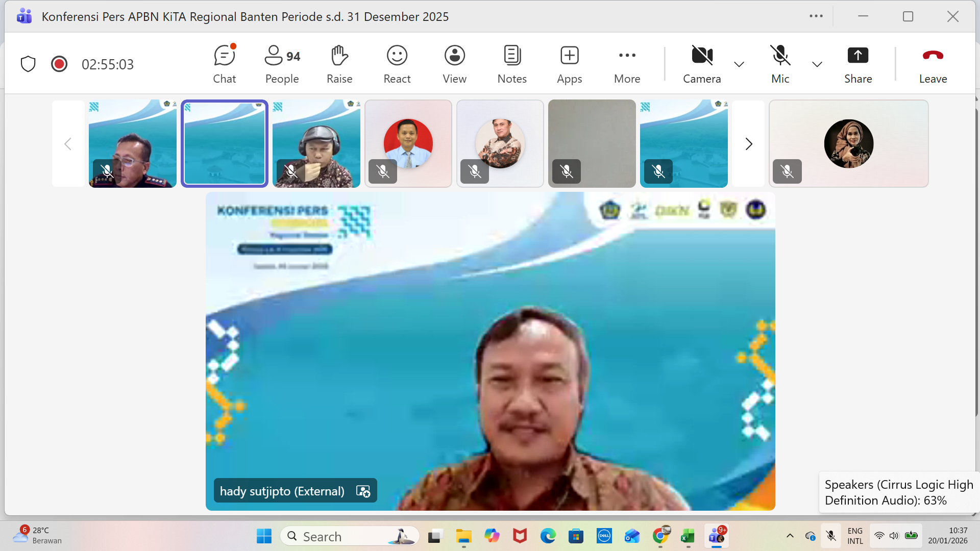Leave the meeting
980x551 pixels.
[x=933, y=64]
